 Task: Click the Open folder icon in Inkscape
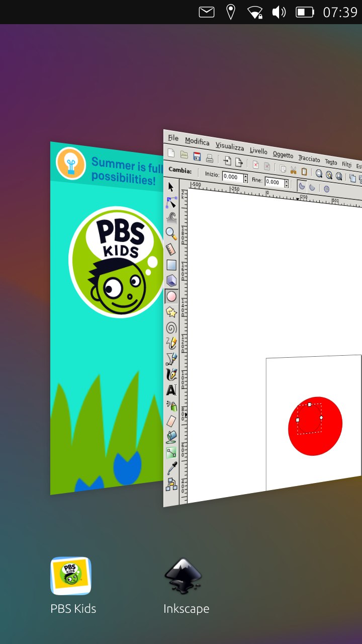click(x=184, y=154)
